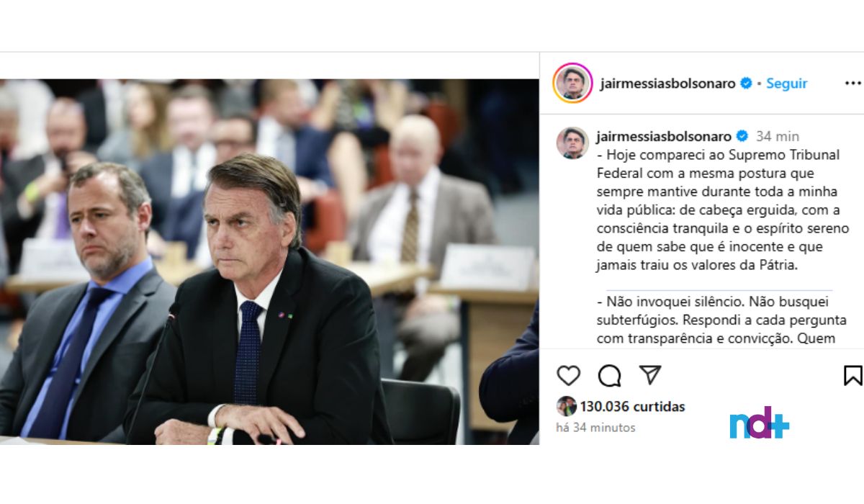
Task: Click the tiny liker avatar beside curtidas
Action: click(566, 406)
